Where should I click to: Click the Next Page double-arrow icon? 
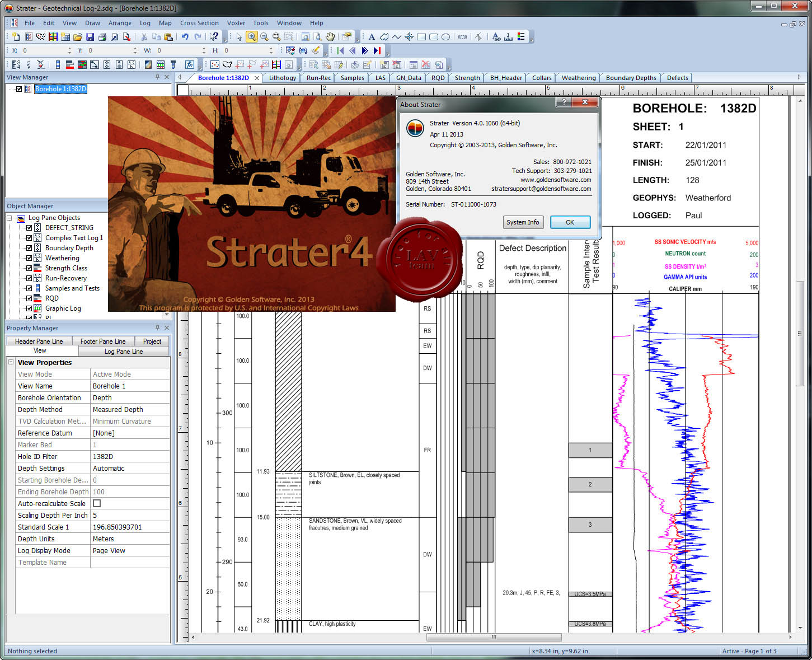coord(365,51)
